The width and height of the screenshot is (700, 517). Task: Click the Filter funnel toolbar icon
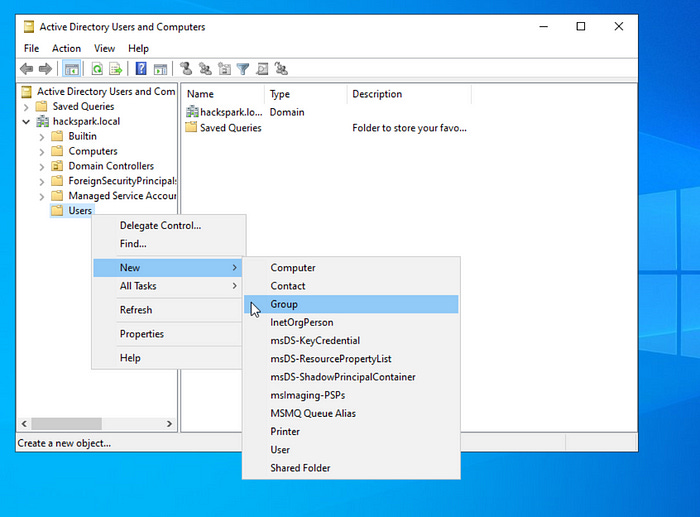point(243,69)
